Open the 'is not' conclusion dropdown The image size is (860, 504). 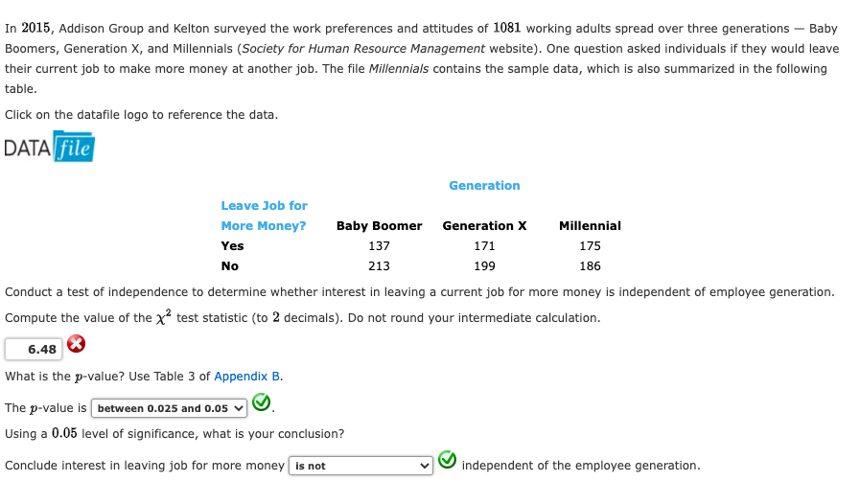tap(360, 467)
